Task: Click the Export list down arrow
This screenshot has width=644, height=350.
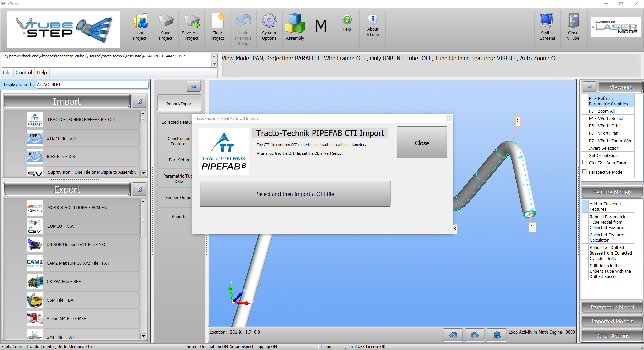Action: 143,336
